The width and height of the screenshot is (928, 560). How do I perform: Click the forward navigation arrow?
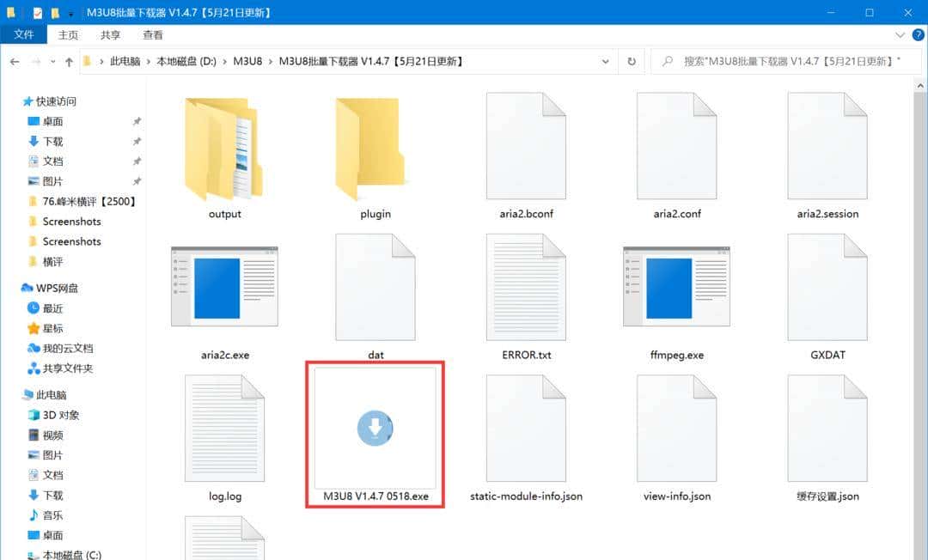35,62
